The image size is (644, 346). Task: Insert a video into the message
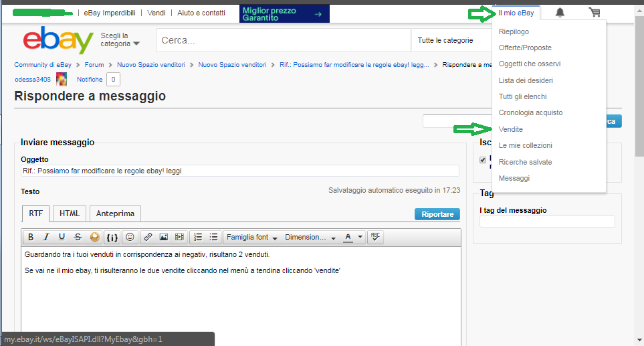179,237
